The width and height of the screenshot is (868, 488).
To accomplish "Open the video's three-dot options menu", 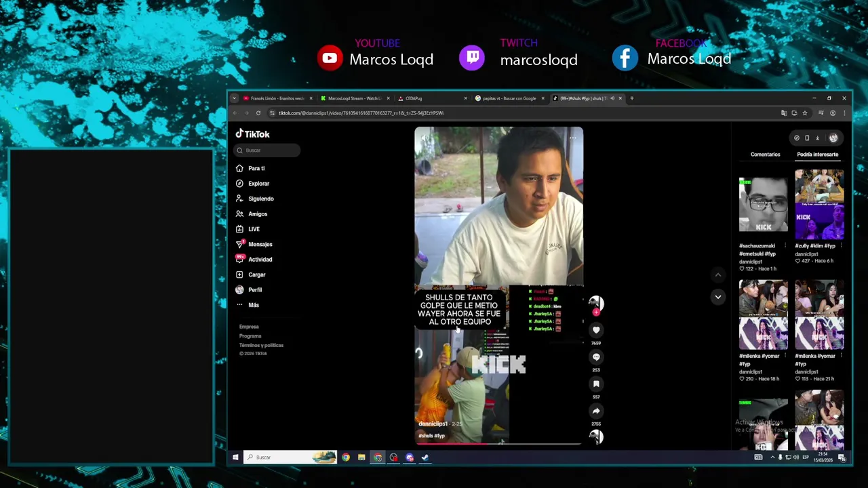I will 573,138.
